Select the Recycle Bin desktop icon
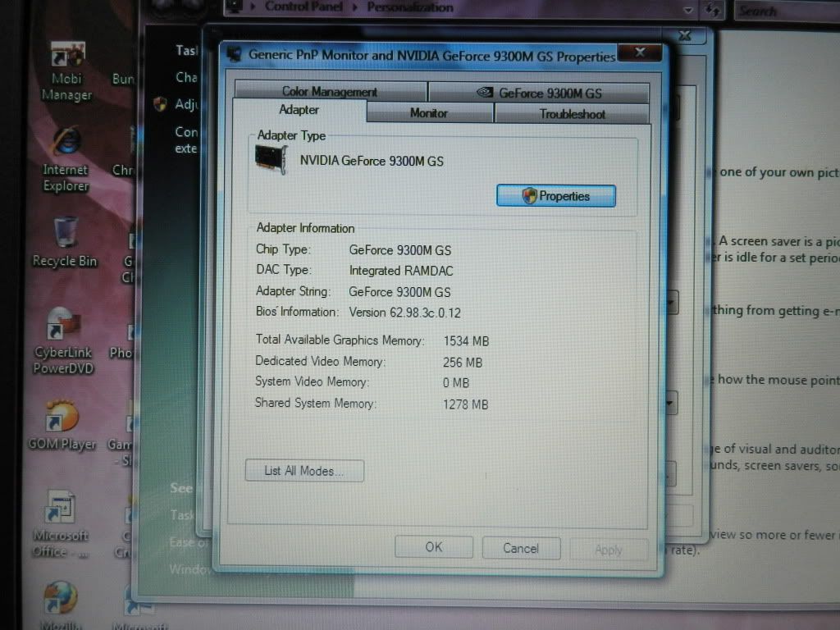This screenshot has width=840, height=630. pos(65,242)
